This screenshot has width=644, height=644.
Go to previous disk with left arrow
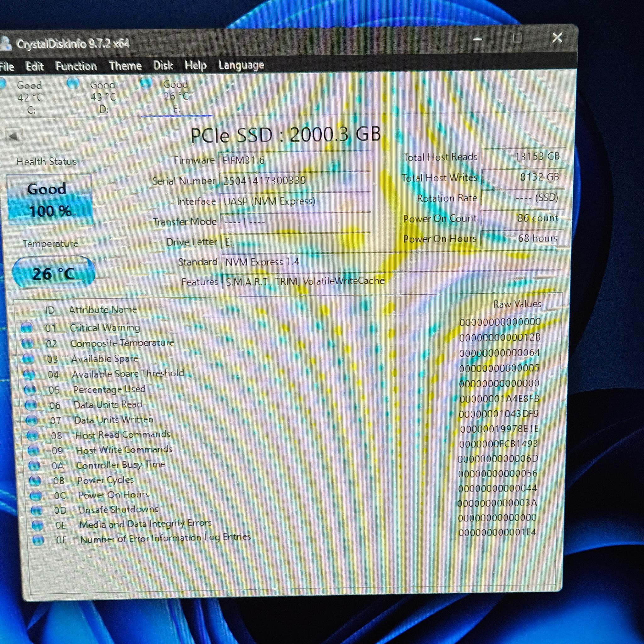[14, 136]
